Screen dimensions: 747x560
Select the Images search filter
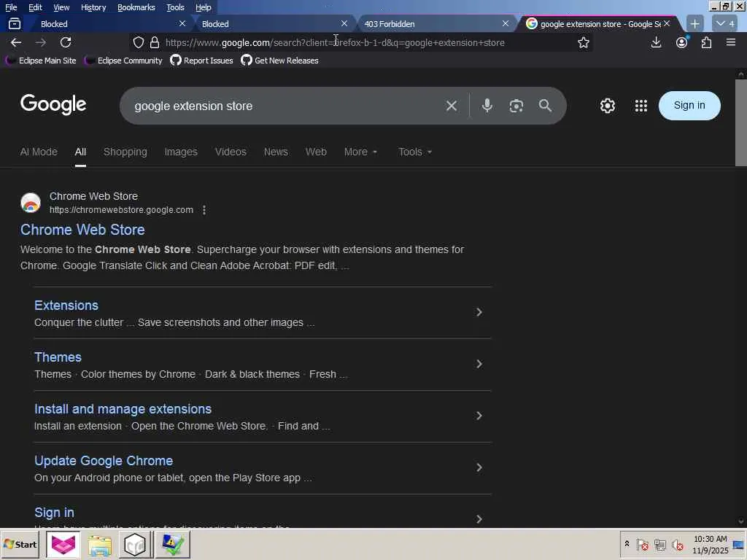(x=181, y=152)
